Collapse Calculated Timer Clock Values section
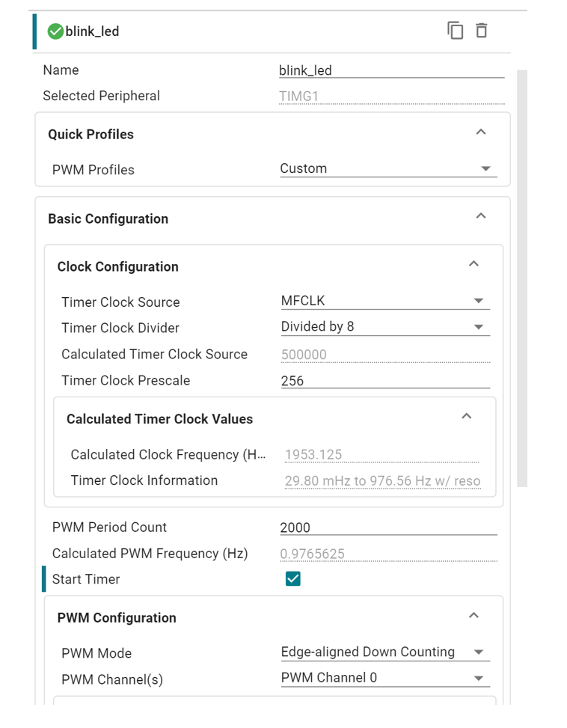Image resolution: width=567 pixels, height=728 pixels. click(467, 417)
